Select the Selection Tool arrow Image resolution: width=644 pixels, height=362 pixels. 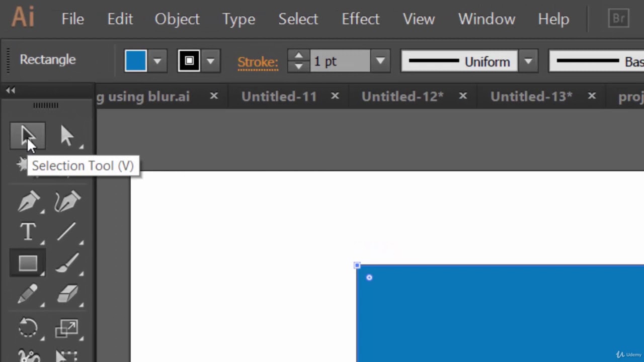28,136
